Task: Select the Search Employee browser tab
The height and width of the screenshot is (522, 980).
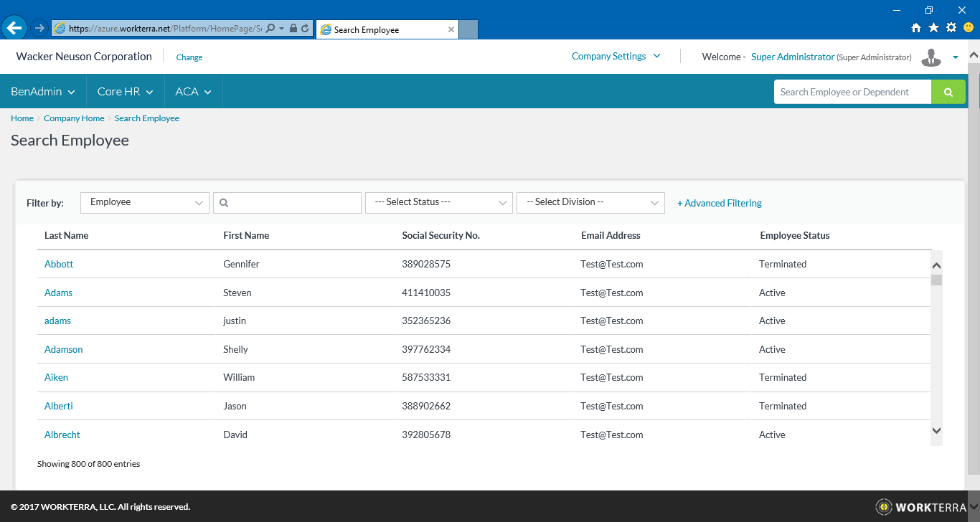Action: (x=387, y=29)
